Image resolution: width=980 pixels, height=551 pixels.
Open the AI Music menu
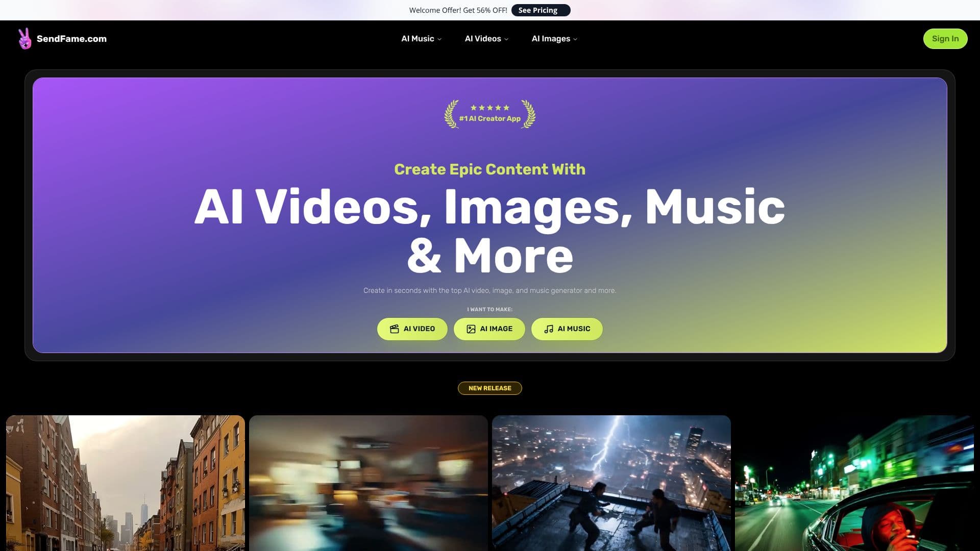coord(421,39)
